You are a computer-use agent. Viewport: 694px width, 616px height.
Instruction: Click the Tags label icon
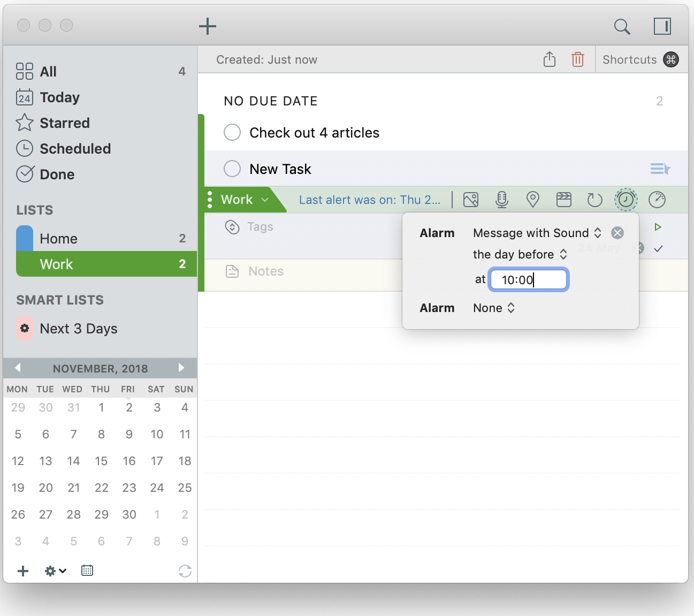tap(232, 227)
